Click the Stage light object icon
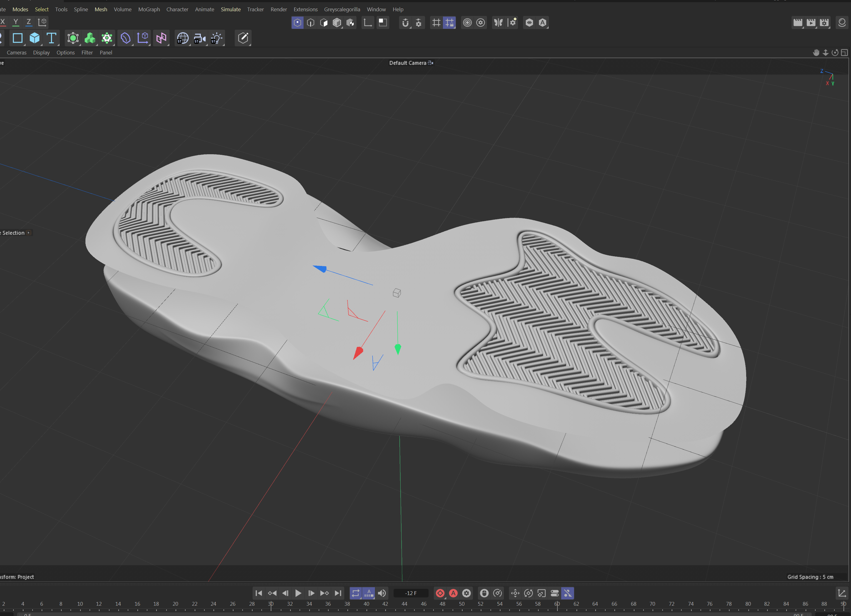The image size is (851, 616). pos(217,38)
